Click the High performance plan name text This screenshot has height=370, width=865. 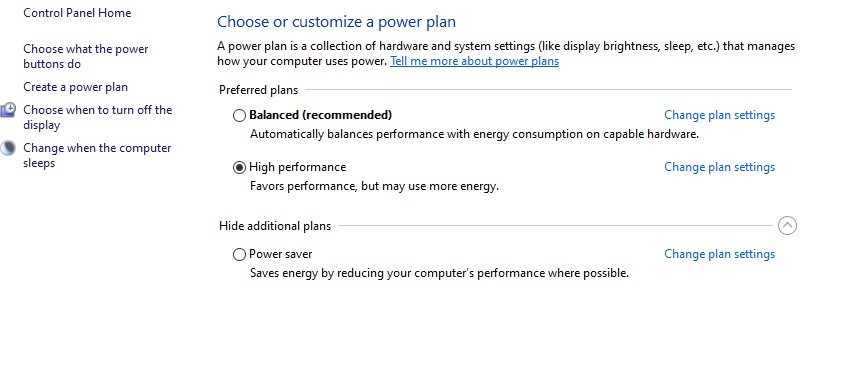tap(298, 167)
